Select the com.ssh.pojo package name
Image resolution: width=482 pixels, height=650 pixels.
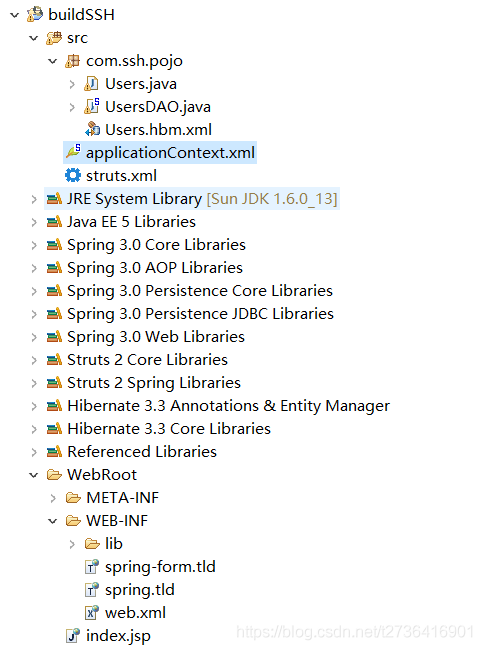click(x=134, y=61)
